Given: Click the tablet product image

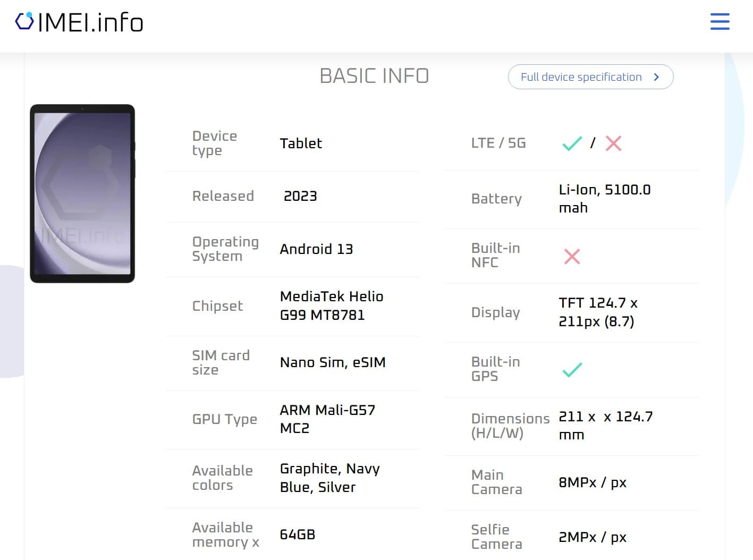Looking at the screenshot, I should point(82,193).
